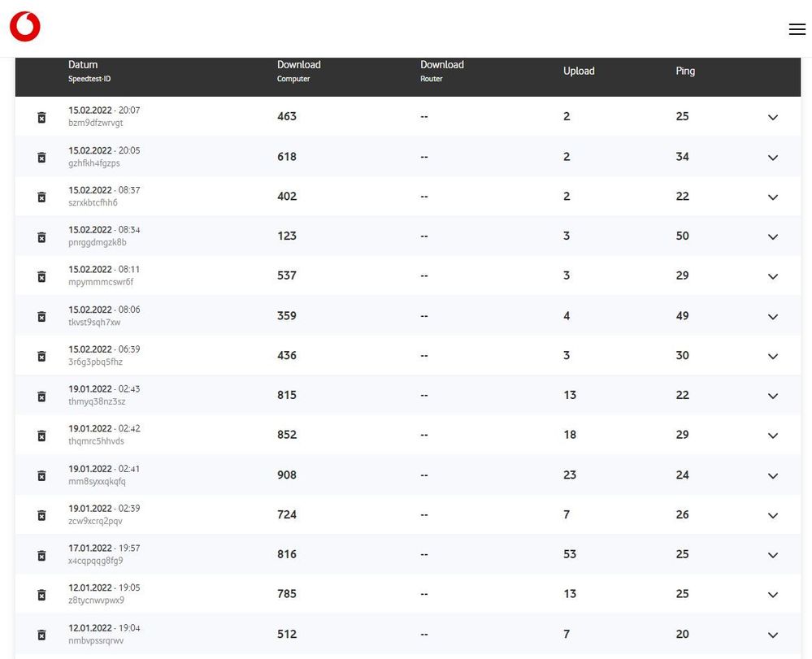
Task: Delete speedtest zcw9xcrq2pqv entry
Action: 42,516
